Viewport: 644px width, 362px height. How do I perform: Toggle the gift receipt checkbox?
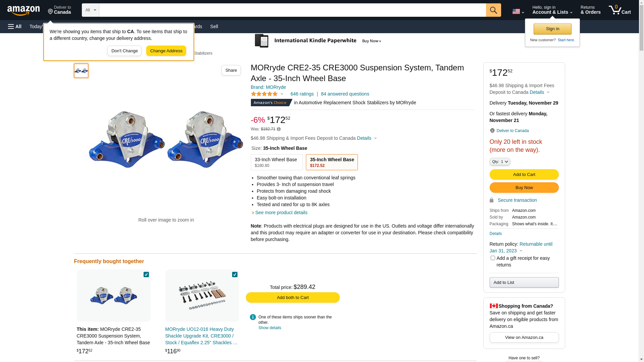click(x=493, y=258)
